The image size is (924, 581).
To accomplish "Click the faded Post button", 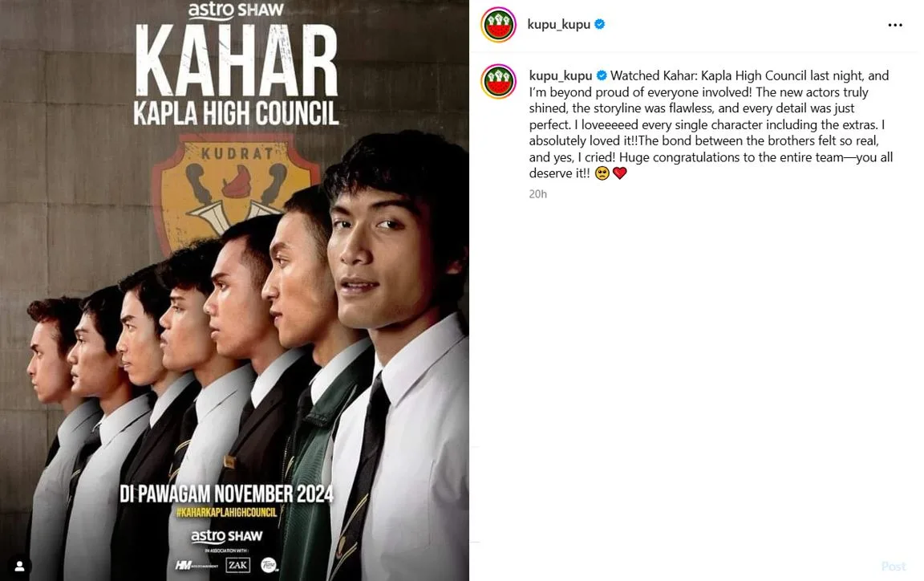I will coord(894,567).
